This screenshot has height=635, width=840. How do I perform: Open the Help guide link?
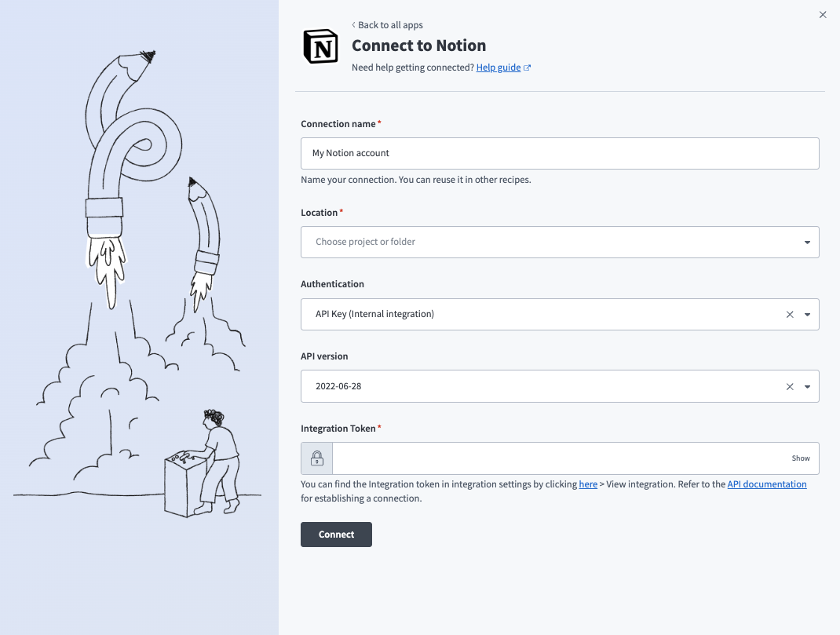499,68
